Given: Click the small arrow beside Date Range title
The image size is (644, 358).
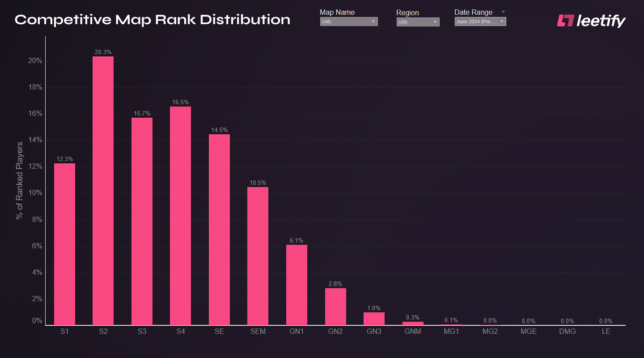Looking at the screenshot, I should click(503, 12).
